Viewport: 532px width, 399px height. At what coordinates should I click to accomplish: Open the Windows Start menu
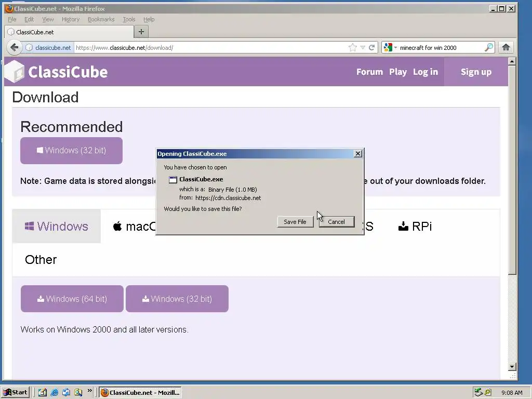[x=16, y=393]
